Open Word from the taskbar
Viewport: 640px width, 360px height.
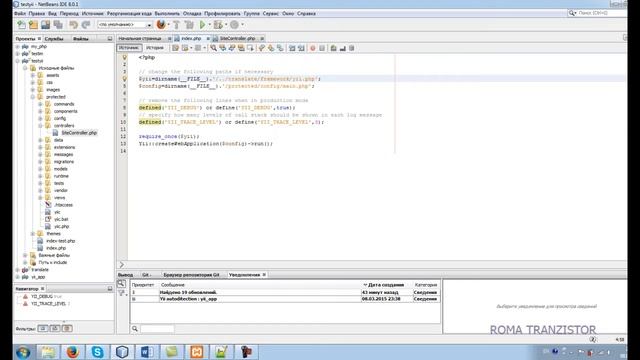[147, 352]
